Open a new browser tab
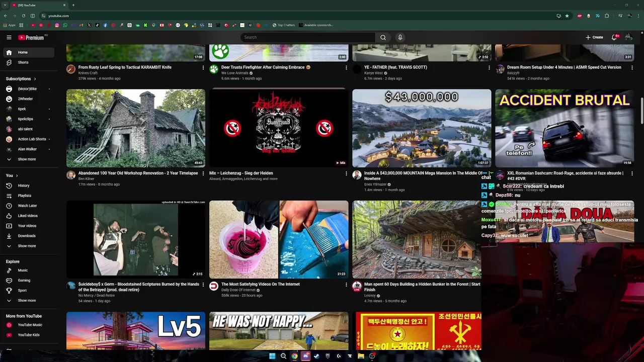The height and width of the screenshot is (362, 644). pos(73,5)
